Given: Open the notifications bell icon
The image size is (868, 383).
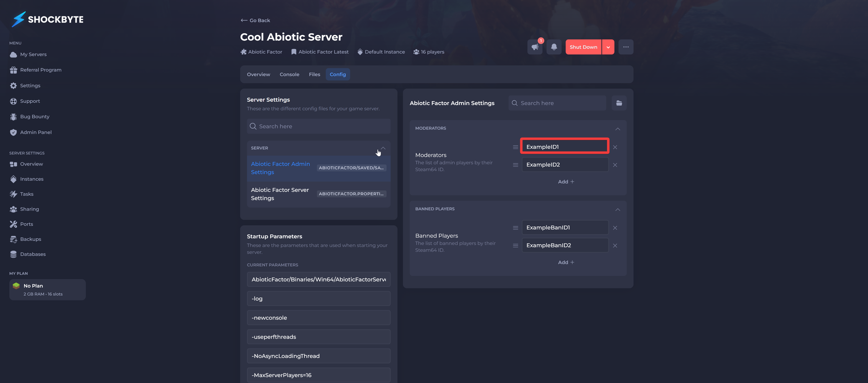Looking at the screenshot, I should (x=554, y=47).
